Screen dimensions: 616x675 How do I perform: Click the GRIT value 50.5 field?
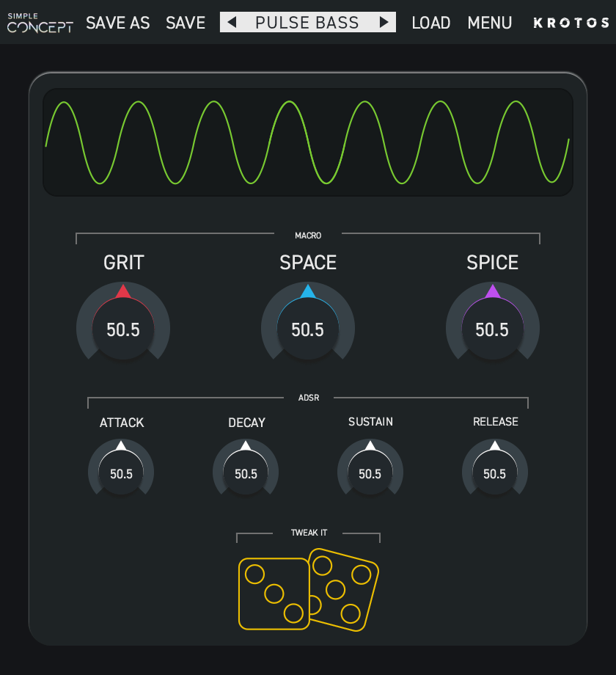point(123,330)
